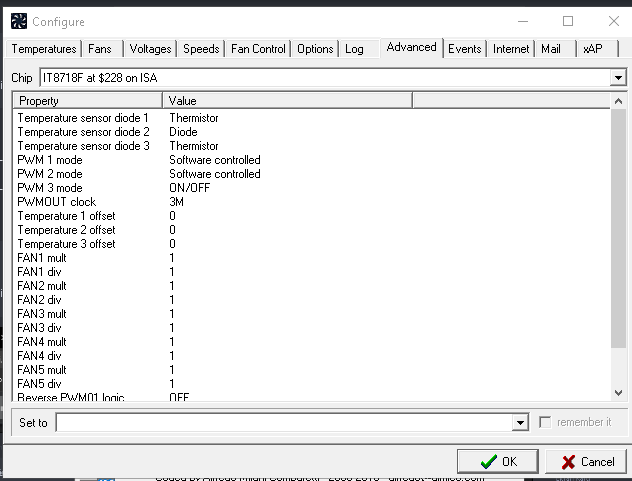Screen dimensions: 632x481
Task: Select the FAN5 div row
Action: [312, 383]
